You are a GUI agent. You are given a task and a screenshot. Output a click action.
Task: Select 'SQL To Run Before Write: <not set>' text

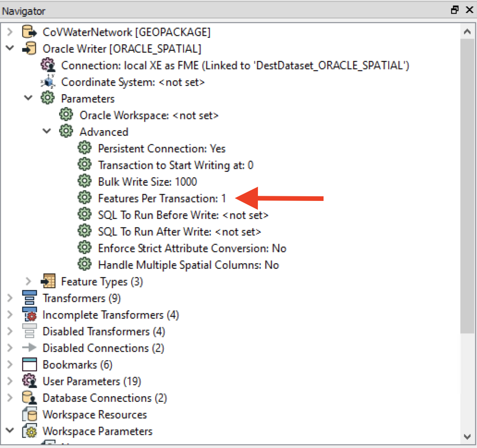[x=183, y=215]
